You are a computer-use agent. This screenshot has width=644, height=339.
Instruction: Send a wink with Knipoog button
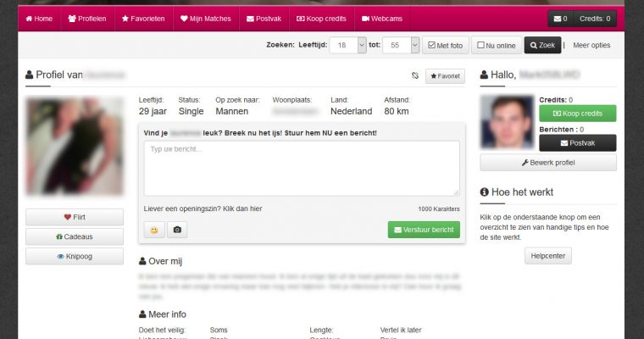(x=75, y=256)
